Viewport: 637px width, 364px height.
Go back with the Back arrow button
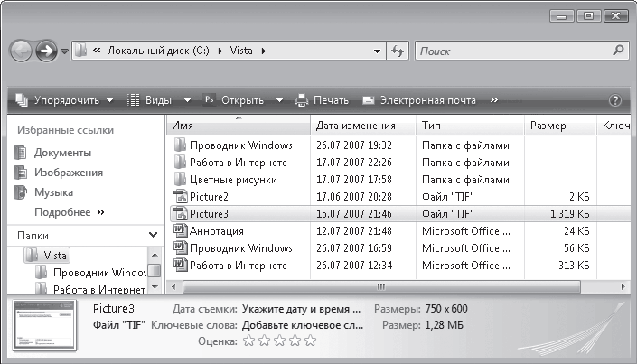pyautogui.click(x=20, y=51)
